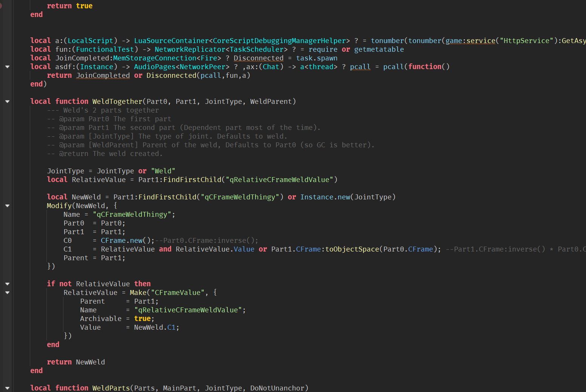Click the 'WeldTogether' function name
The image size is (586, 392).
point(117,101)
